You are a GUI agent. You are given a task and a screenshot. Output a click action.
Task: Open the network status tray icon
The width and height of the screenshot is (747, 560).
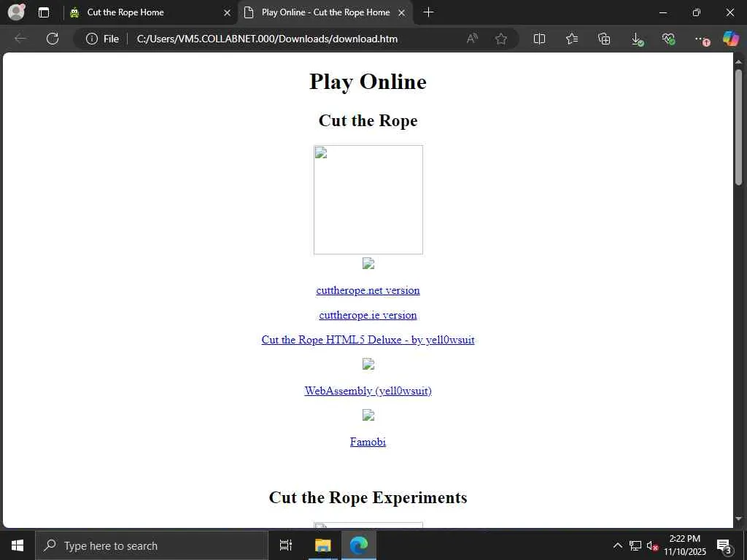[x=635, y=545]
